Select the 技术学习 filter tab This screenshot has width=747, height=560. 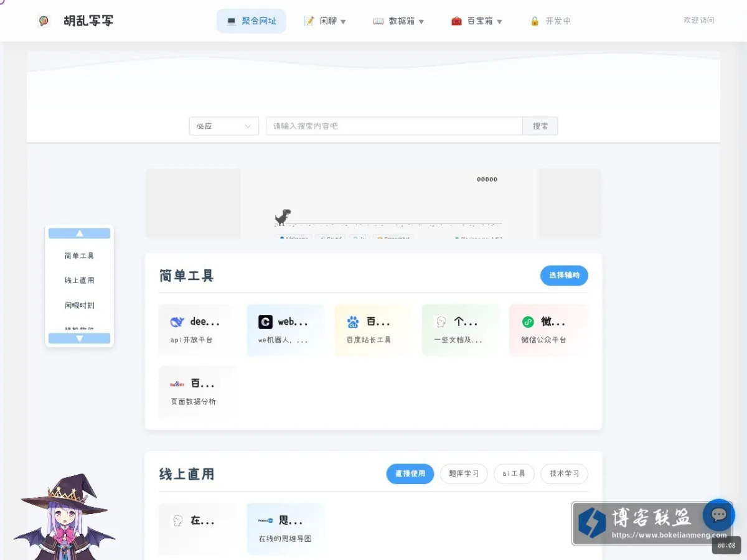click(564, 474)
